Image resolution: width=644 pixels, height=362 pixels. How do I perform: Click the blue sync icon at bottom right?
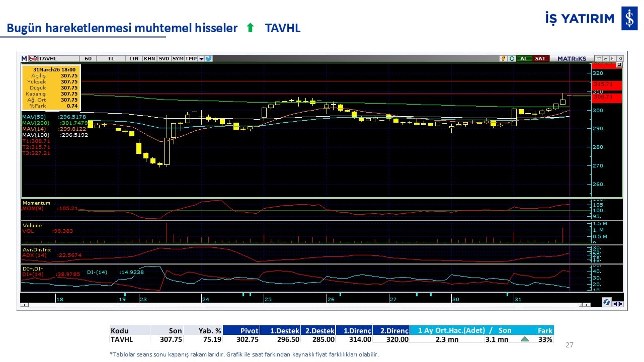607,303
